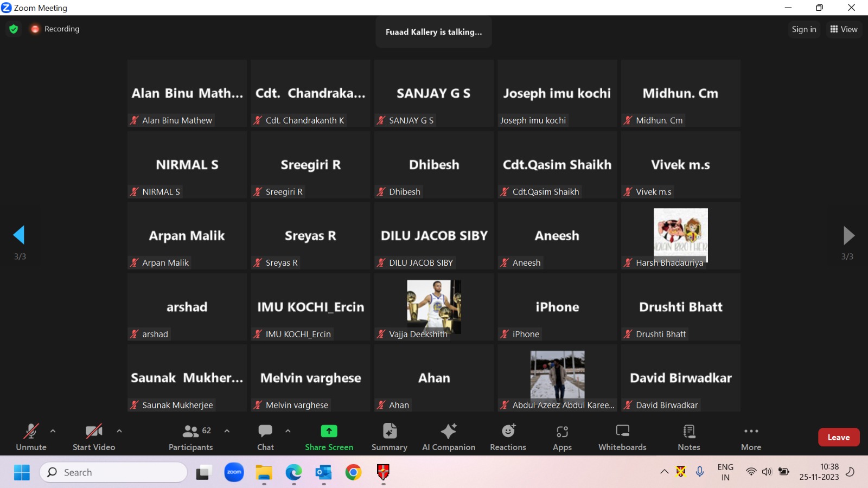Viewport: 868px width, 488px height.
Task: Expand audio options arrow next to Unmute
Action: 53,431
